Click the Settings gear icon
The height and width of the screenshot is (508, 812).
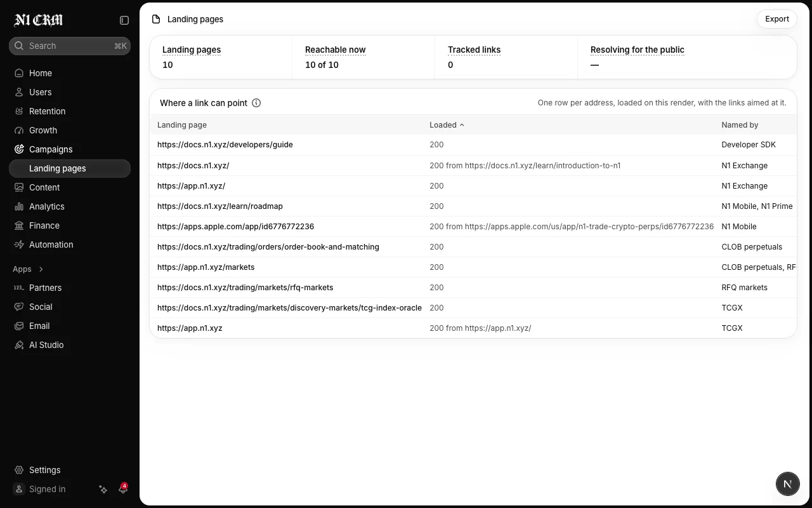click(19, 470)
